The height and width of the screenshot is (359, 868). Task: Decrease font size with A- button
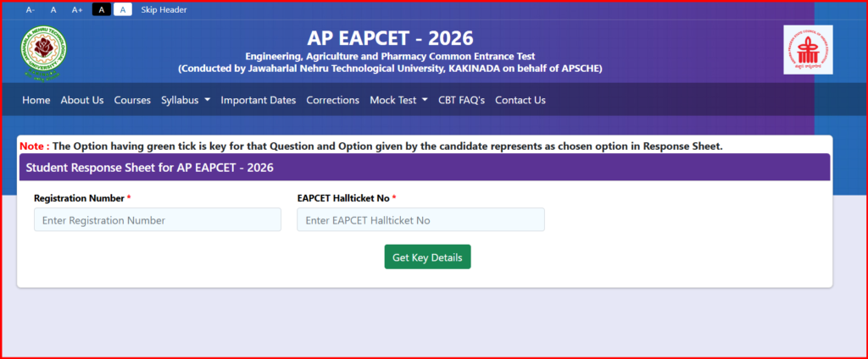tap(31, 10)
